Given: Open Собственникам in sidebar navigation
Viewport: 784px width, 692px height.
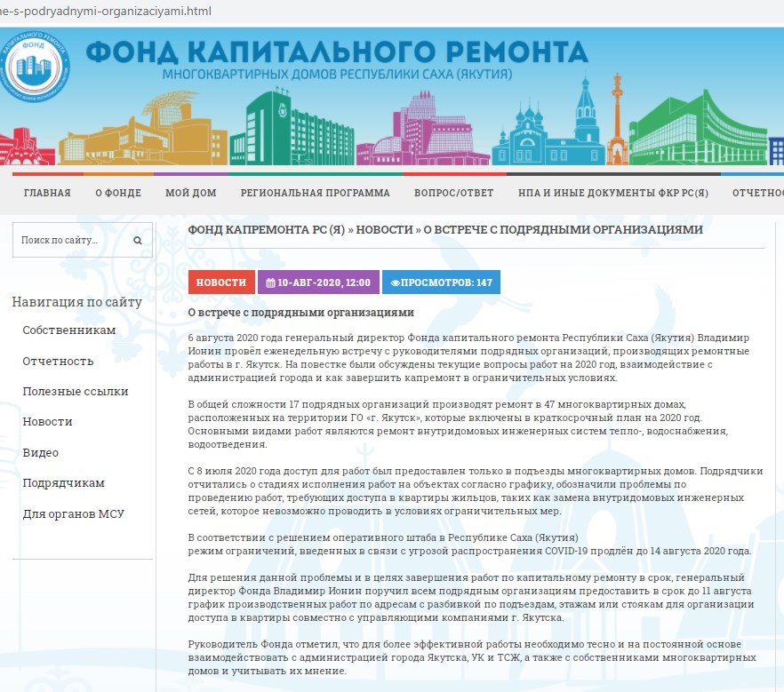Looking at the screenshot, I should (69, 330).
